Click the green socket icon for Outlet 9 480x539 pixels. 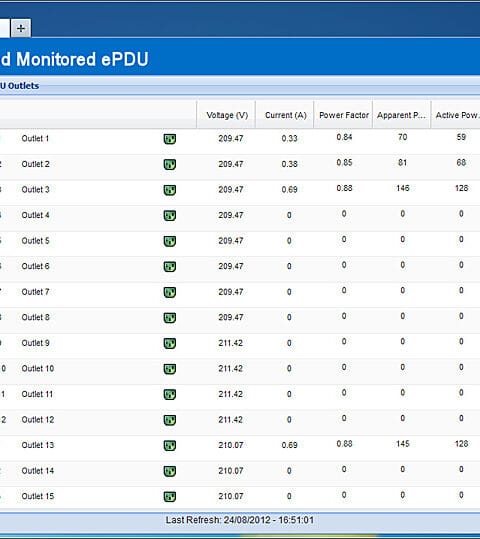(170, 343)
